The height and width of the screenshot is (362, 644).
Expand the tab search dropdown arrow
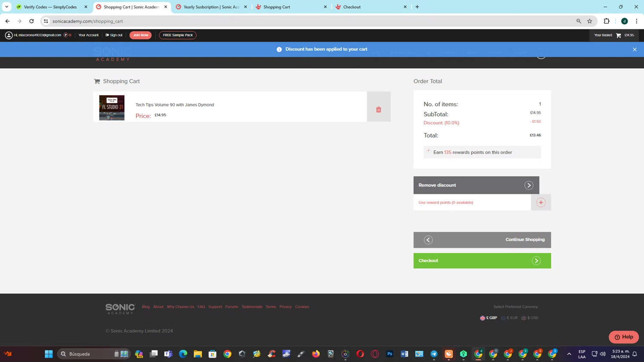tap(6, 7)
